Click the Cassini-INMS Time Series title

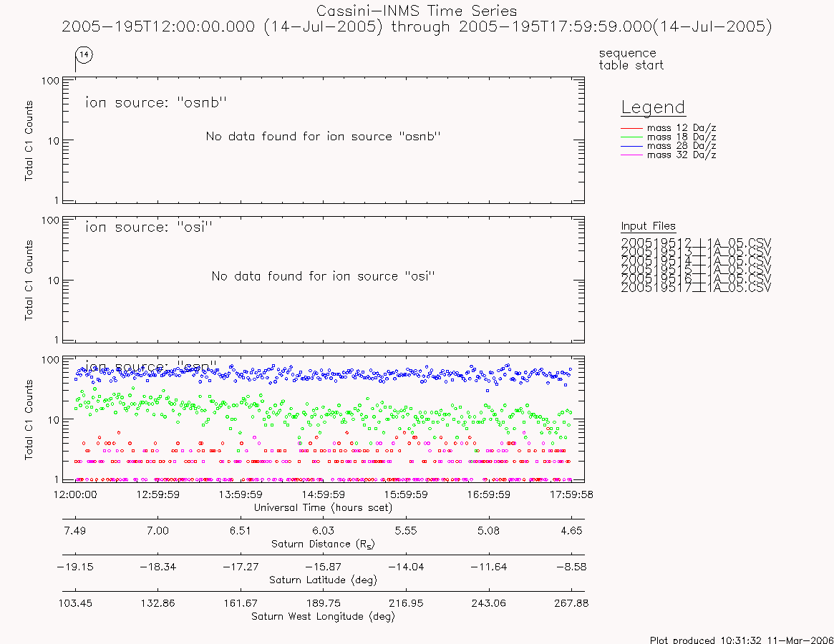click(x=417, y=11)
